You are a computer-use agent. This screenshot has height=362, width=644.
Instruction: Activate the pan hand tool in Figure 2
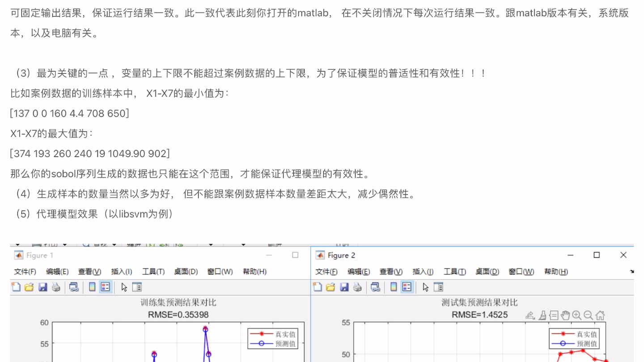pos(565,315)
